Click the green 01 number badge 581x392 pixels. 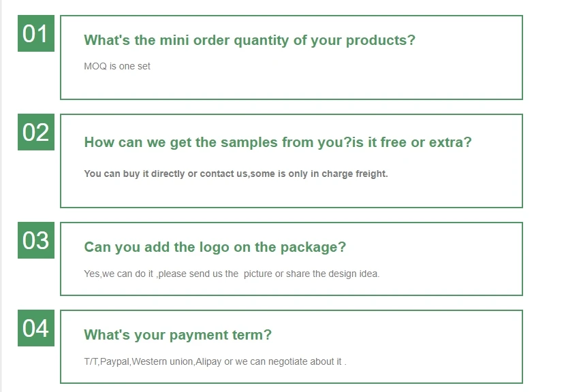pyautogui.click(x=35, y=33)
